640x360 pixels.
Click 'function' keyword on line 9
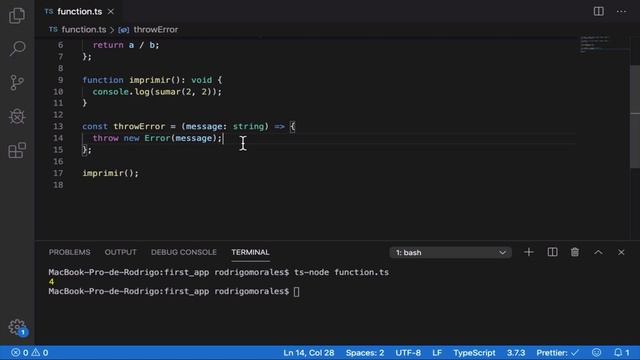[103, 80]
